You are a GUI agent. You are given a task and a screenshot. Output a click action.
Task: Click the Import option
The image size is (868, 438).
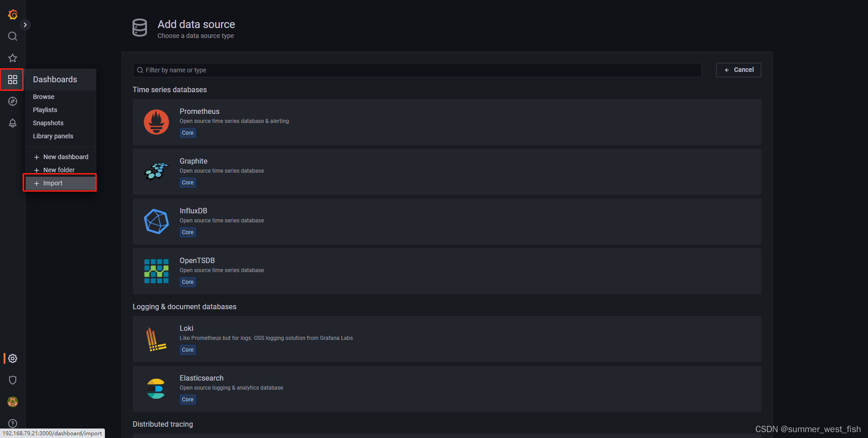click(52, 183)
